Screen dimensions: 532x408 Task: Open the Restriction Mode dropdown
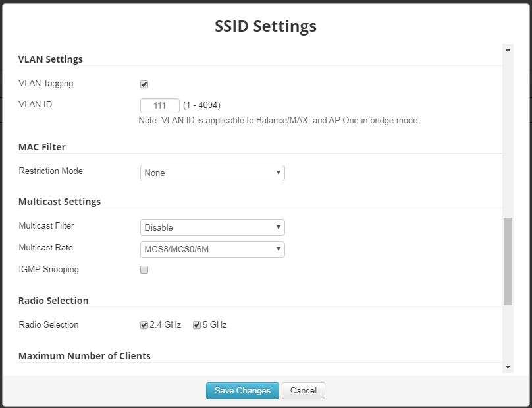pos(211,173)
